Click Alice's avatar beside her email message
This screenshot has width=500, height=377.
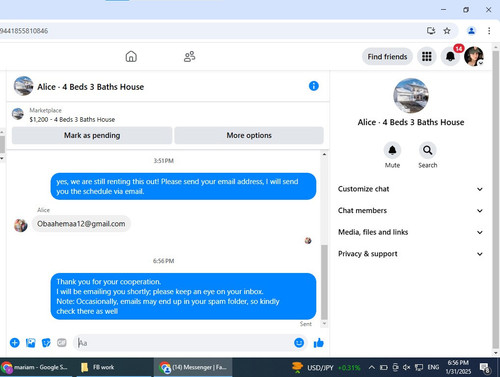pos(21,225)
